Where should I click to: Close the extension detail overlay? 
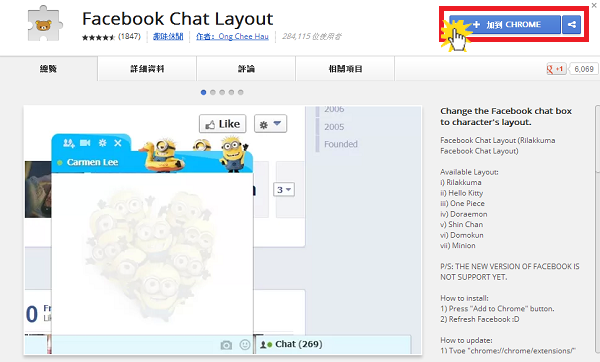(x=594, y=5)
